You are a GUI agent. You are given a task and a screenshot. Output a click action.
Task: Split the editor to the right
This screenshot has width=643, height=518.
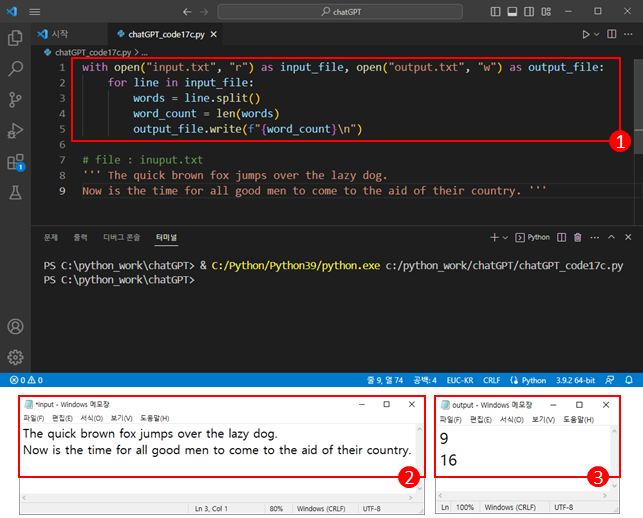(611, 34)
